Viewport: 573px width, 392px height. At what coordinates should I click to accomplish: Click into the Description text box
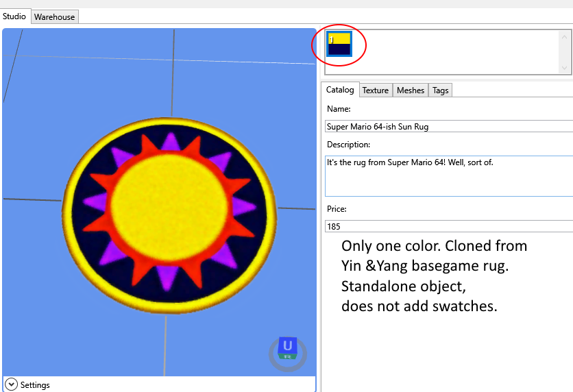[x=448, y=176]
